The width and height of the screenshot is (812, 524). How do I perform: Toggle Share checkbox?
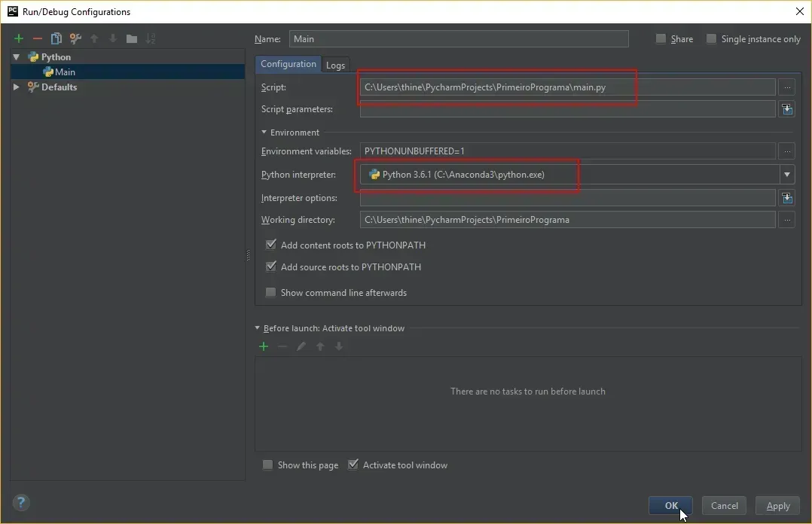[661, 38]
